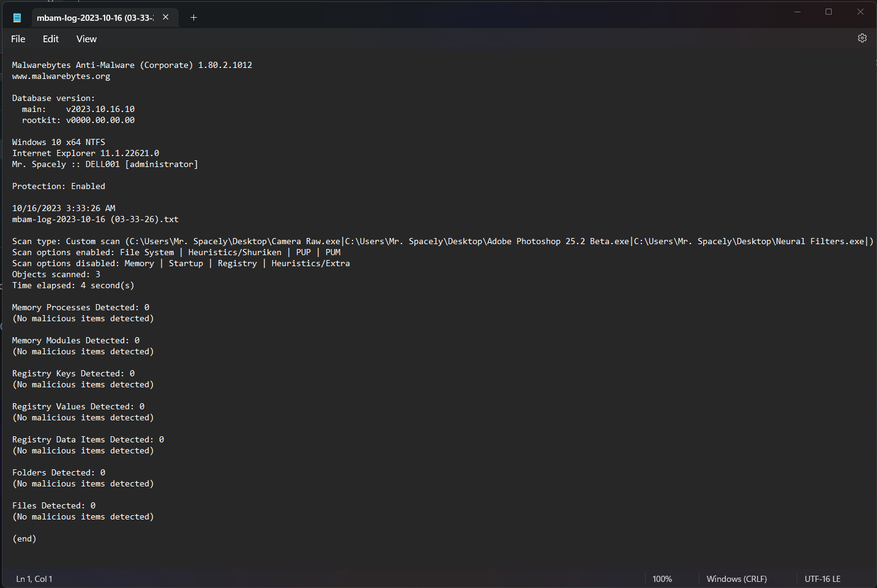Viewport: 877px width, 588px height.
Task: Maximize the Notepad window
Action: coord(829,12)
